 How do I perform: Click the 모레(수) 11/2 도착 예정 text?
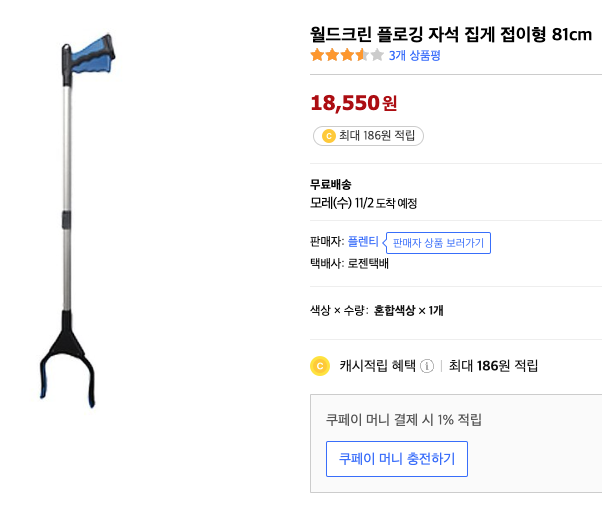pos(364,203)
